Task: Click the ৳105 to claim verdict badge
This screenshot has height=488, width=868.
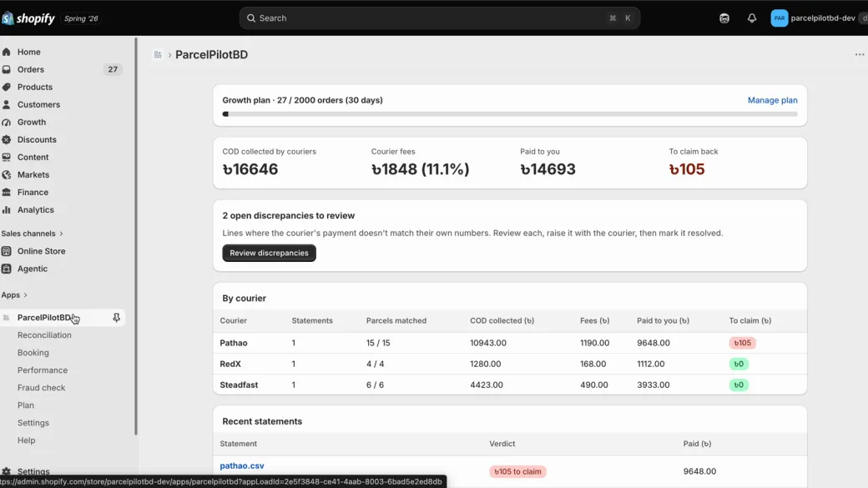Action: [517, 471]
